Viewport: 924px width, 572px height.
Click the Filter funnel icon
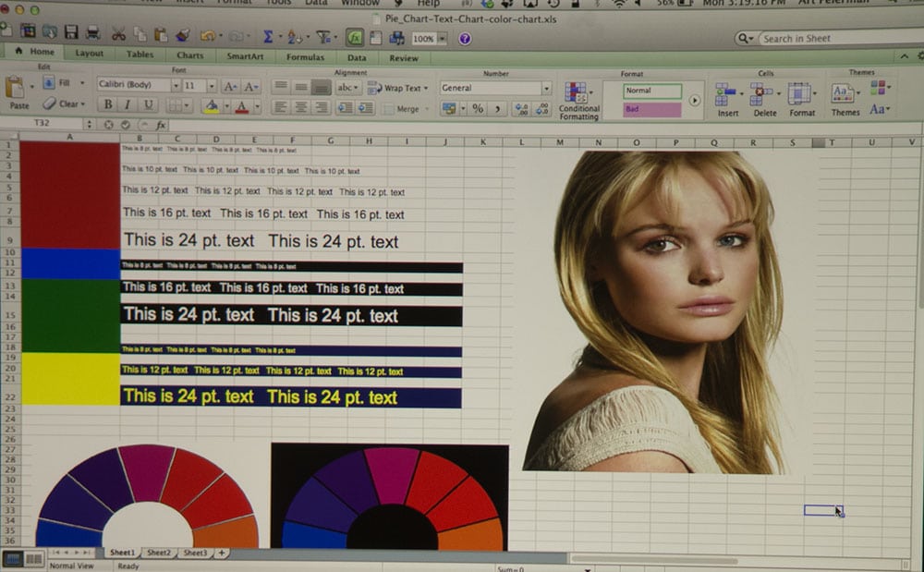point(322,38)
